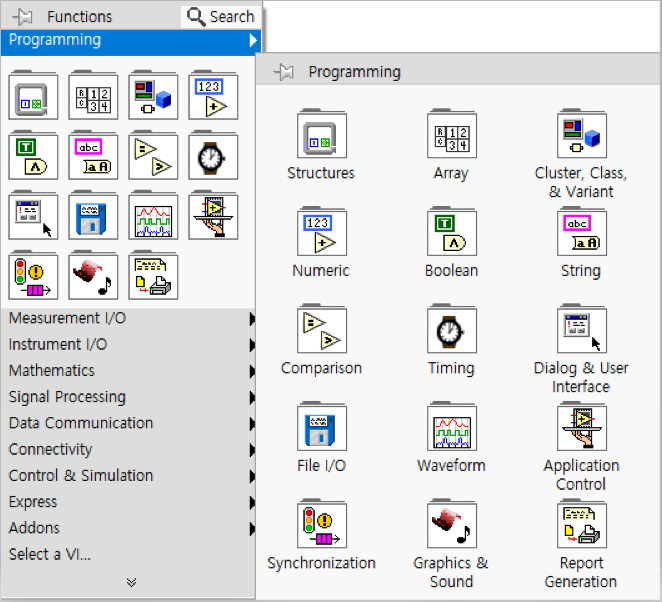Click unlabeled Boolean icon in Functions palette
The image size is (662, 602).
click(33, 155)
